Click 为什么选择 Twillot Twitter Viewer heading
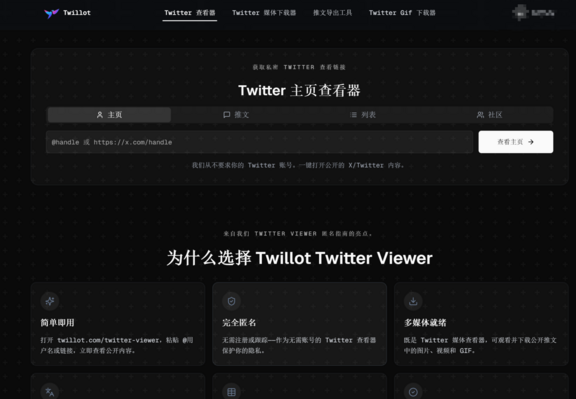Image resolution: width=576 pixels, height=399 pixels. (299, 258)
